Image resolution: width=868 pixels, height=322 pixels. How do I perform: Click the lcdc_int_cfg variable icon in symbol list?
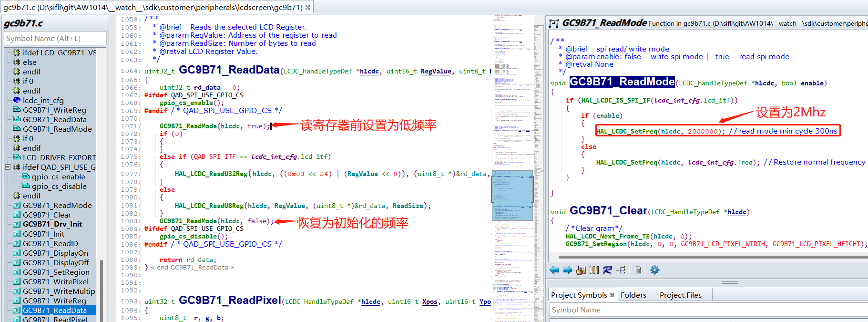[17, 100]
